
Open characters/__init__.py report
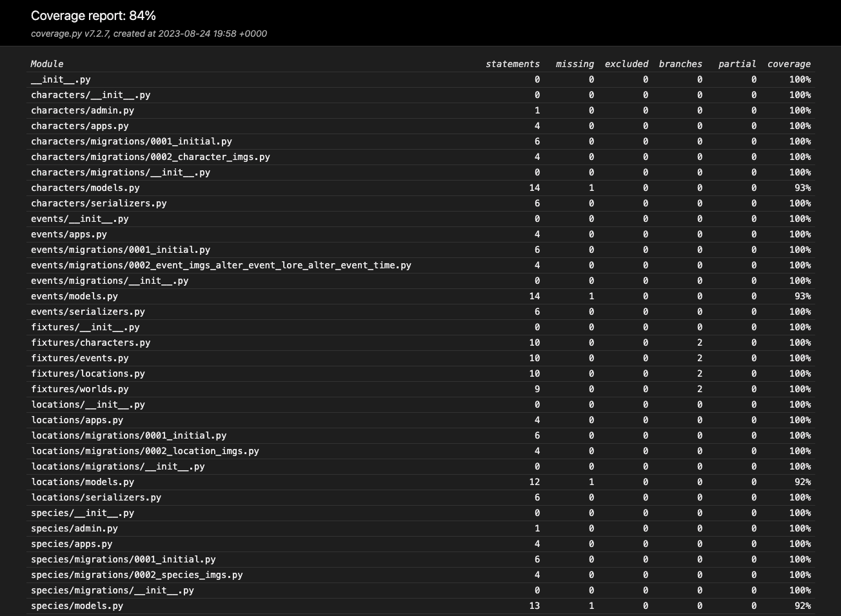(x=90, y=95)
